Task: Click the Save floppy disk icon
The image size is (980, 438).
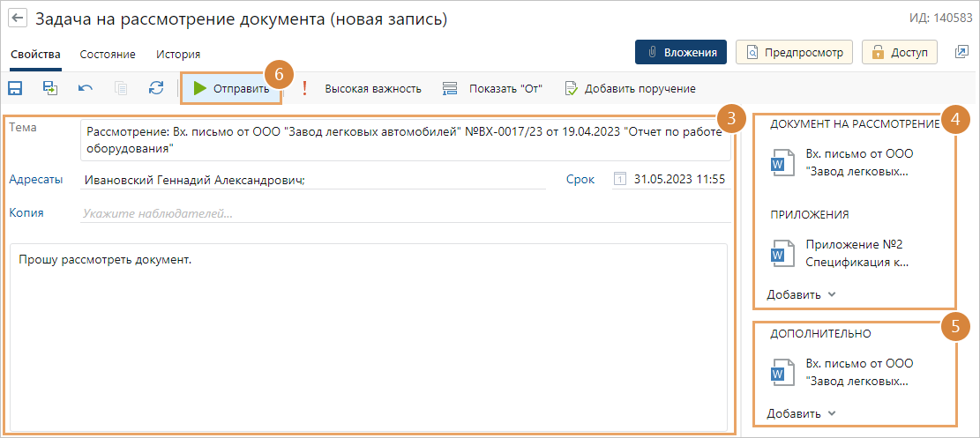Action: pyautogui.click(x=15, y=88)
